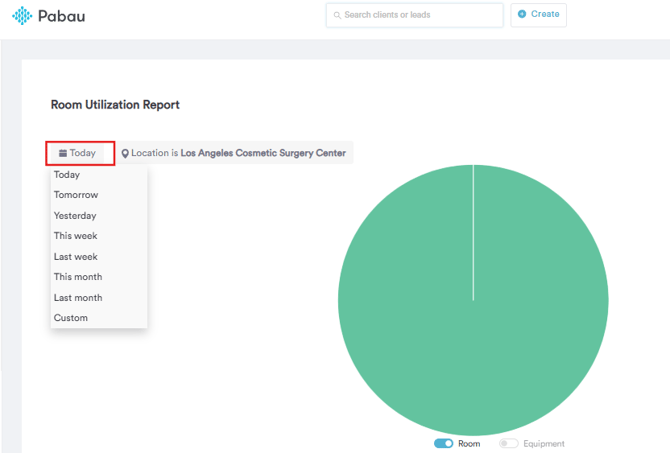Pick This week date range
This screenshot has width=670, height=453.
tap(75, 236)
